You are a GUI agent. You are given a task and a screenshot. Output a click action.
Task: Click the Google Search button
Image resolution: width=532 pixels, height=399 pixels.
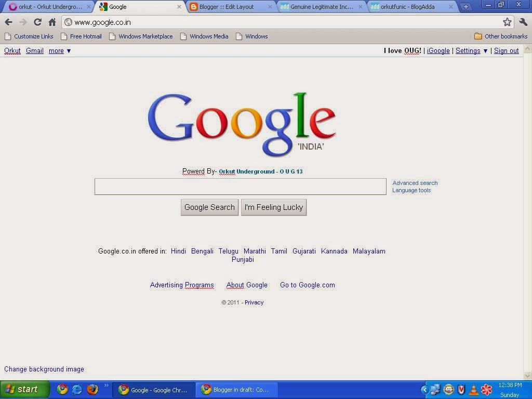[209, 207]
